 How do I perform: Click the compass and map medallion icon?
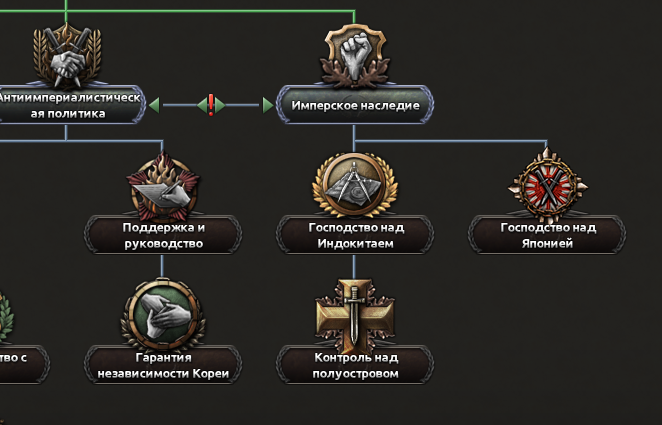pyautogui.click(x=355, y=186)
